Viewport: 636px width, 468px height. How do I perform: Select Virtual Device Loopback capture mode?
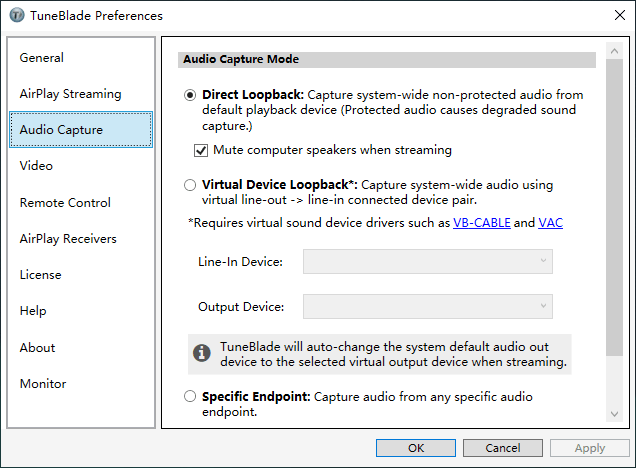coord(190,185)
